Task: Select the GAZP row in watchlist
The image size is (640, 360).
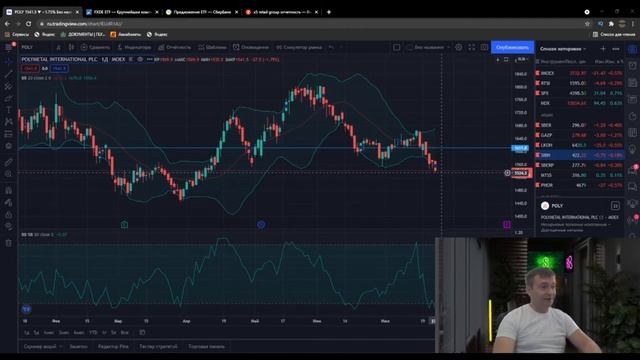Action: [580, 135]
